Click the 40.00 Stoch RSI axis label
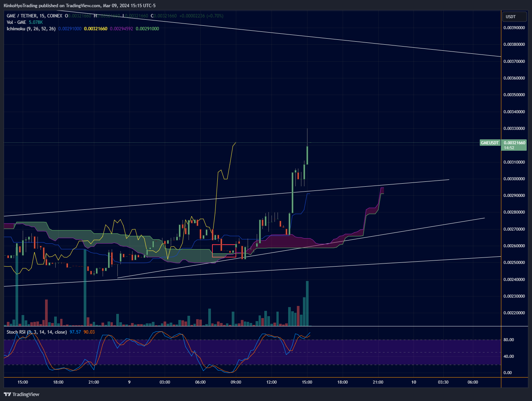This screenshot has width=532, height=401. [x=509, y=356]
